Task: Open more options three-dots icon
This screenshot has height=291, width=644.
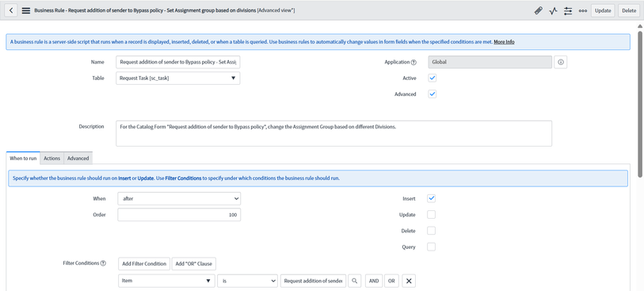Action: [582, 10]
